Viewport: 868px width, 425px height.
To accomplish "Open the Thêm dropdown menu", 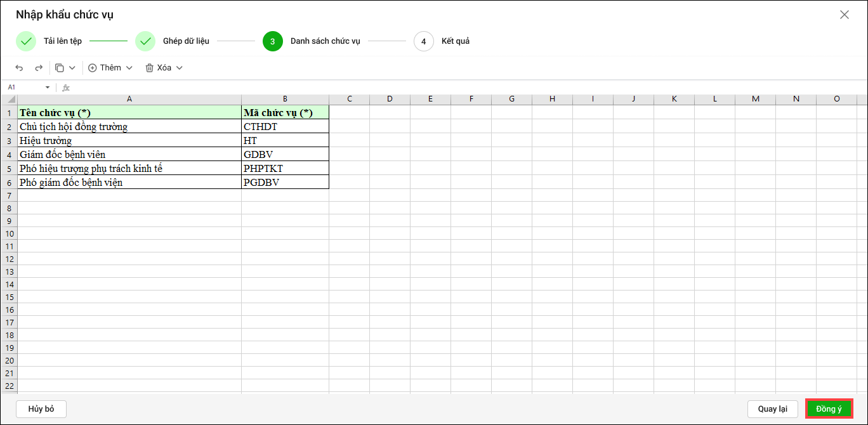I will click(110, 68).
